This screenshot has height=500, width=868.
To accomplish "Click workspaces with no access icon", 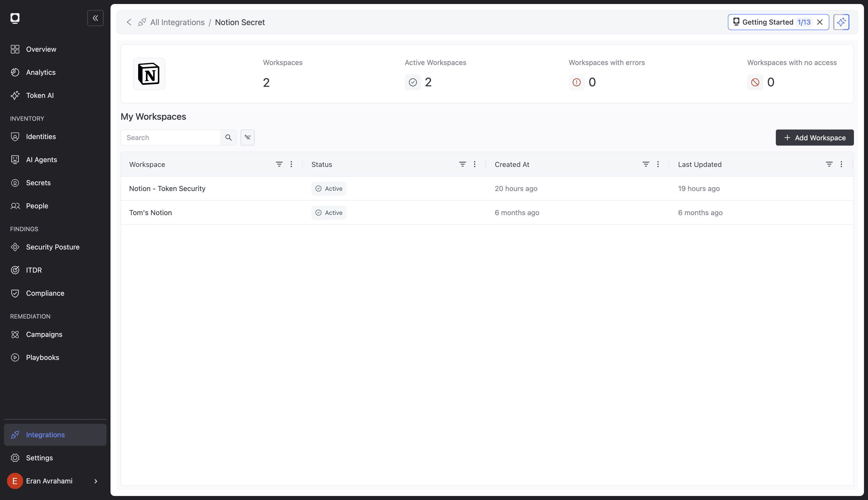I will point(755,82).
